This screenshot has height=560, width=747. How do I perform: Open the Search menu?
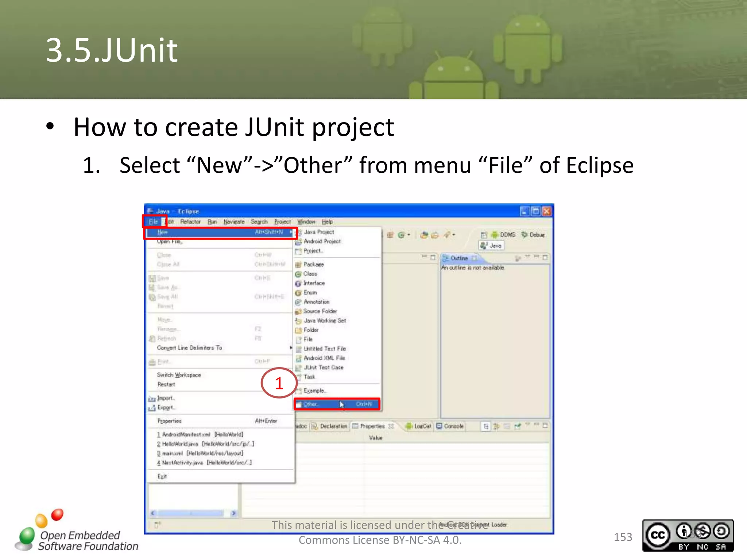259,221
